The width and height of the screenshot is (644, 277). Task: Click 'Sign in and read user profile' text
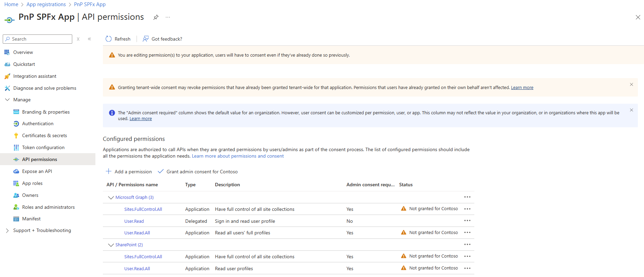tap(245, 221)
